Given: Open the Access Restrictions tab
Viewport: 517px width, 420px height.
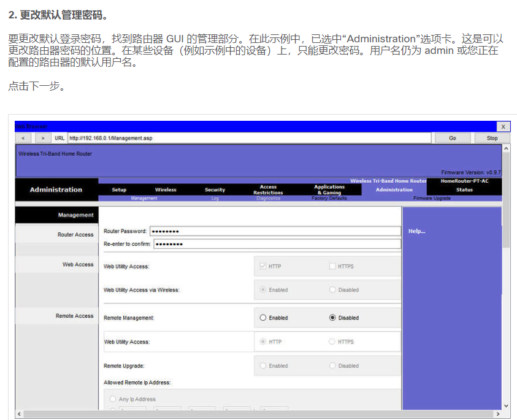Looking at the screenshot, I should point(269,189).
